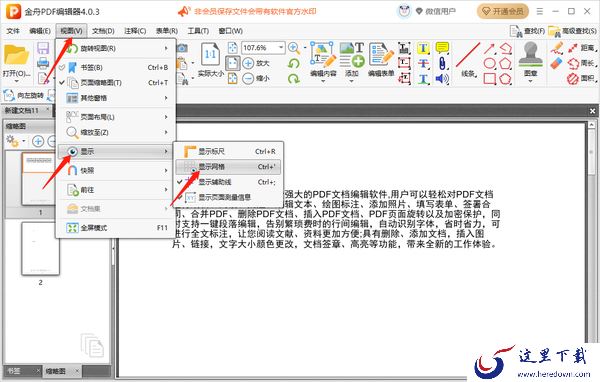
Task: Select the paperclip attachment icon
Action: point(442,63)
